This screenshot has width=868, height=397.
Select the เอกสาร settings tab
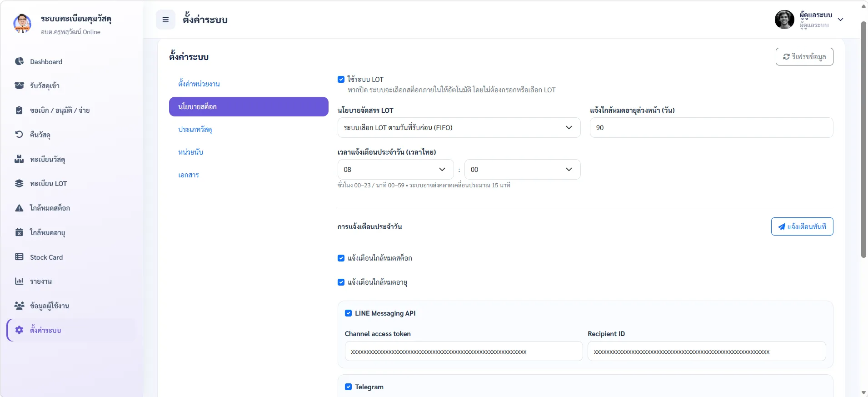click(x=249, y=175)
